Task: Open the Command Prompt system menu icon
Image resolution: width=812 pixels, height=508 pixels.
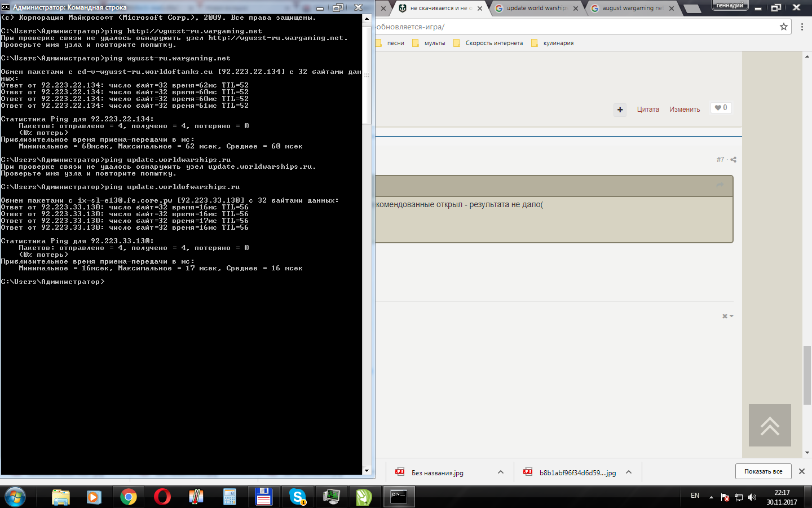Action: click(6, 7)
